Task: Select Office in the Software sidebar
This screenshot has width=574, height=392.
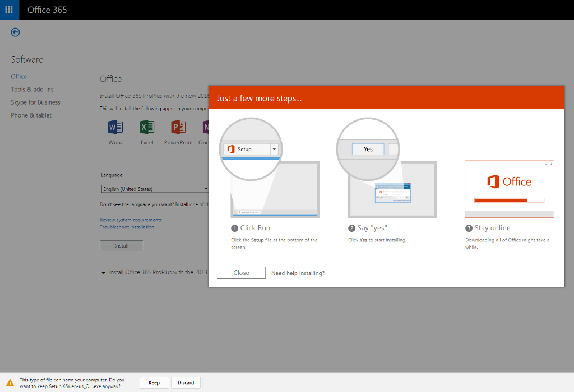Action: click(x=18, y=76)
